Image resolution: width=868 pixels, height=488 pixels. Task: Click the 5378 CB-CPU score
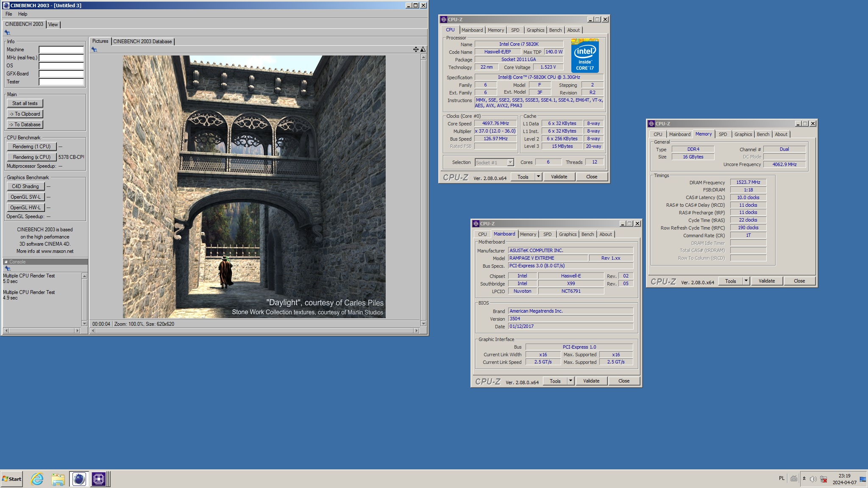click(71, 157)
